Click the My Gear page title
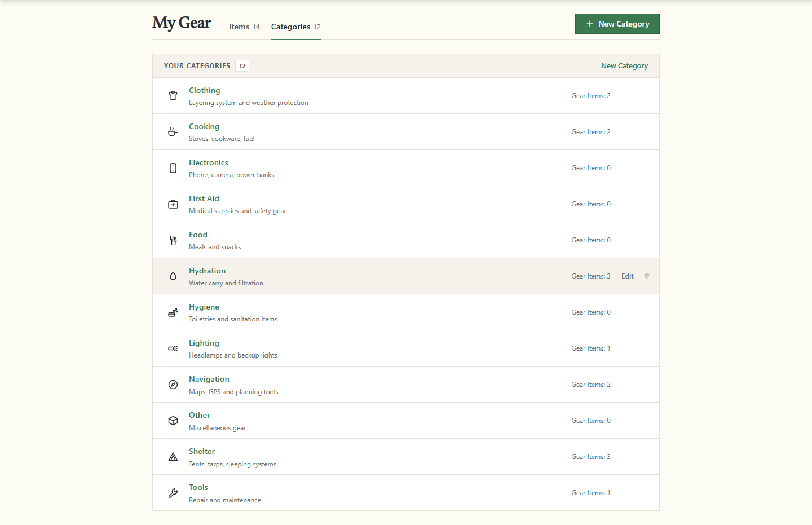Viewport: 812px width, 525px height. [x=182, y=23]
